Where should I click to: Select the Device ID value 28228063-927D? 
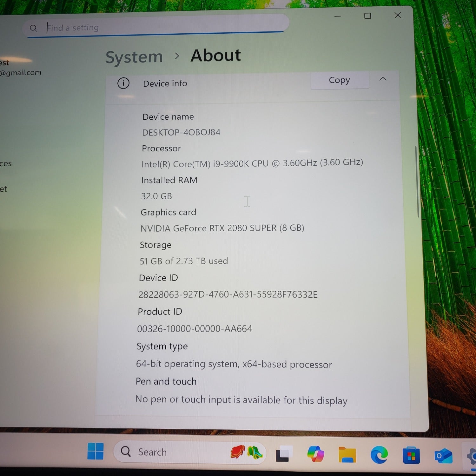[x=228, y=294]
